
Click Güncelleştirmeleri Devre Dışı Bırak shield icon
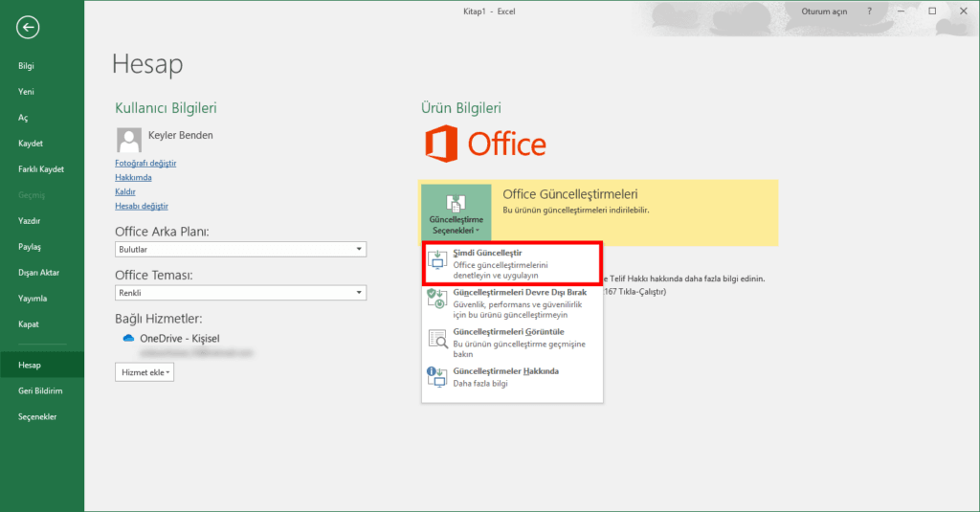(436, 299)
